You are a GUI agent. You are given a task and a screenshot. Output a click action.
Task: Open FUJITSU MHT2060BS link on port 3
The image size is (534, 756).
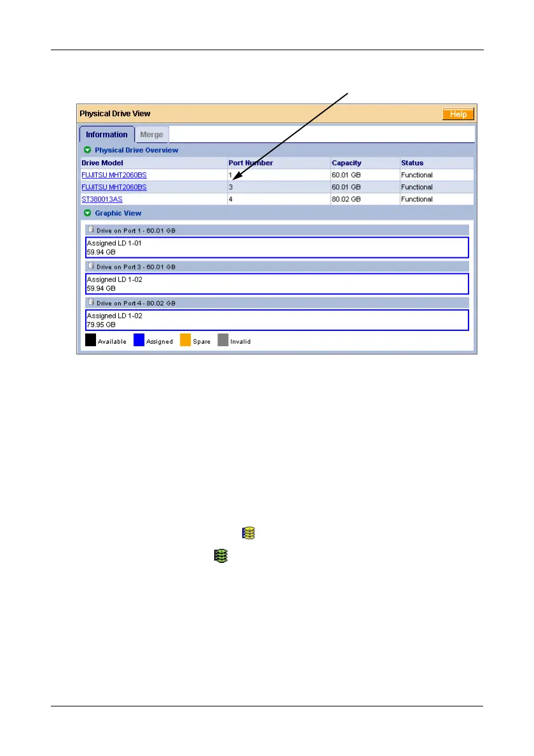[114, 187]
